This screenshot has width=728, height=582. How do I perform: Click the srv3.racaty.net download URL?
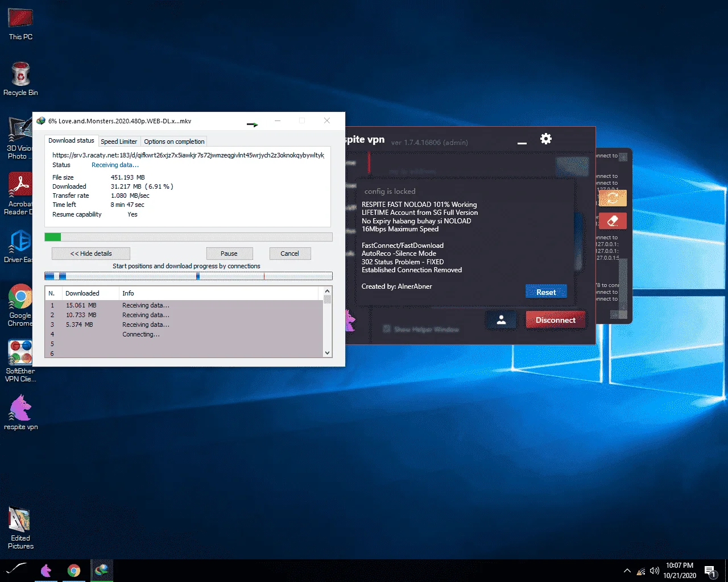(188, 155)
